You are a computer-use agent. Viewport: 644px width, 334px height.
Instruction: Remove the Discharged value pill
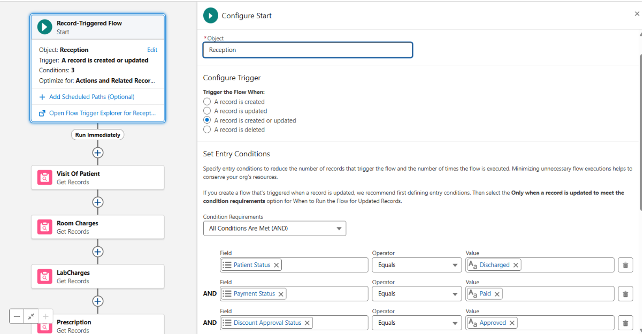(x=516, y=265)
